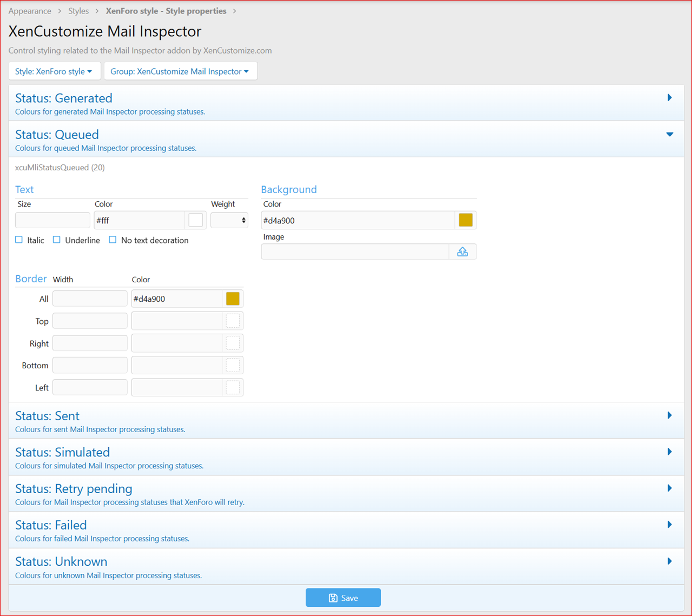
Task: Click the Left border color field
Action: 177,387
